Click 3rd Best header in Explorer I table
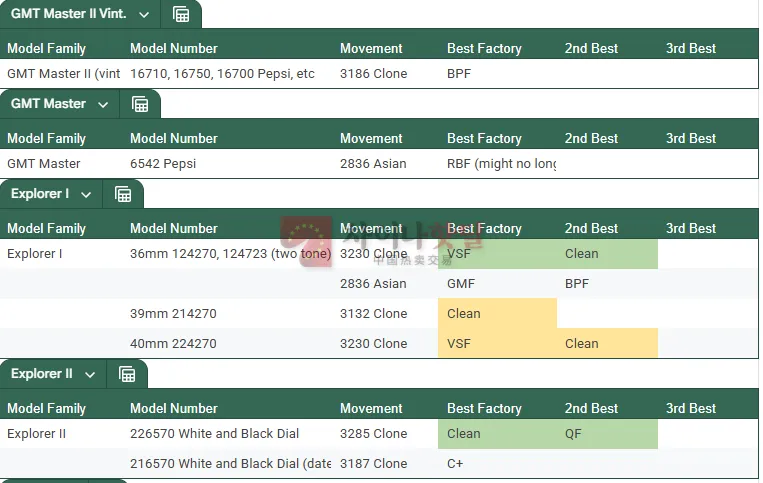Viewport: 763px width, 483px height. pos(691,229)
